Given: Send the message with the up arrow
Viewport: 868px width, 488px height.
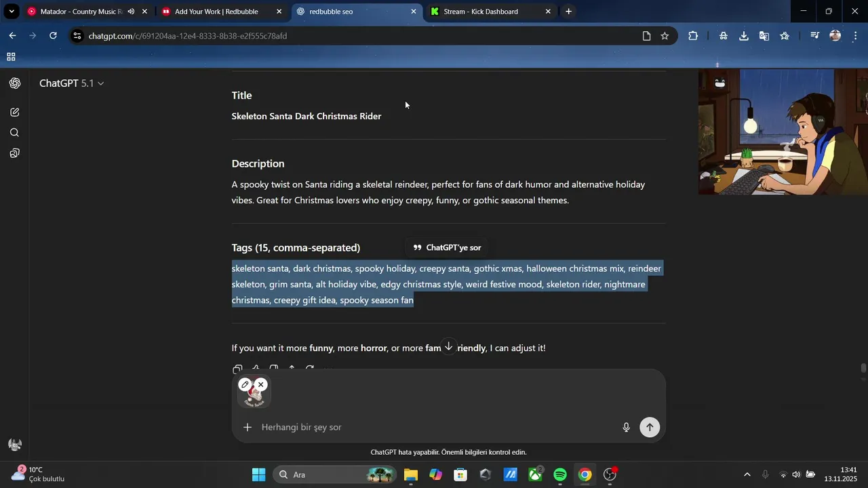Looking at the screenshot, I should pos(650,427).
